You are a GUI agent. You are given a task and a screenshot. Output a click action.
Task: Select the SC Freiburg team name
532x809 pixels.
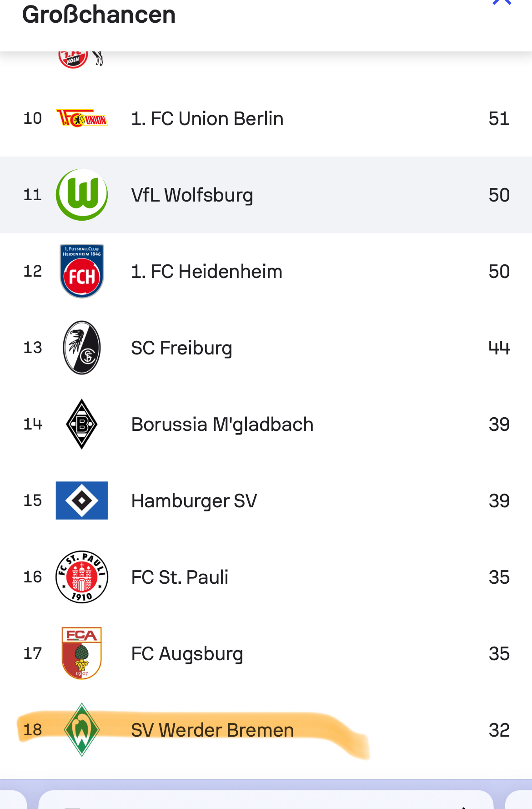click(x=181, y=348)
